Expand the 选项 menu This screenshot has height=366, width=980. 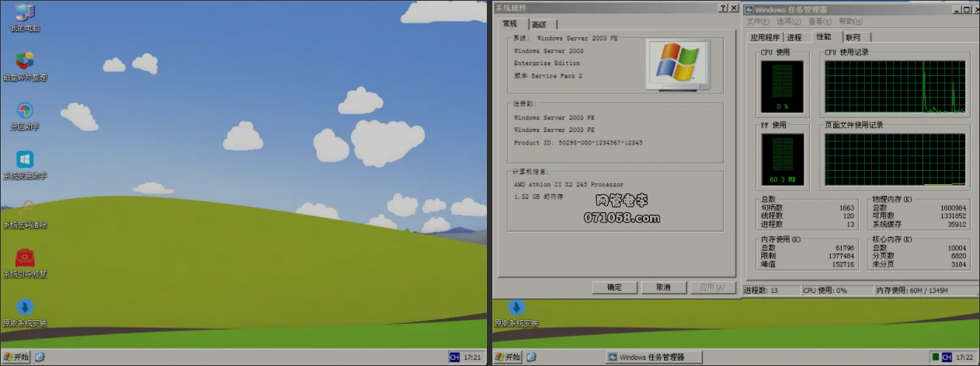(787, 22)
